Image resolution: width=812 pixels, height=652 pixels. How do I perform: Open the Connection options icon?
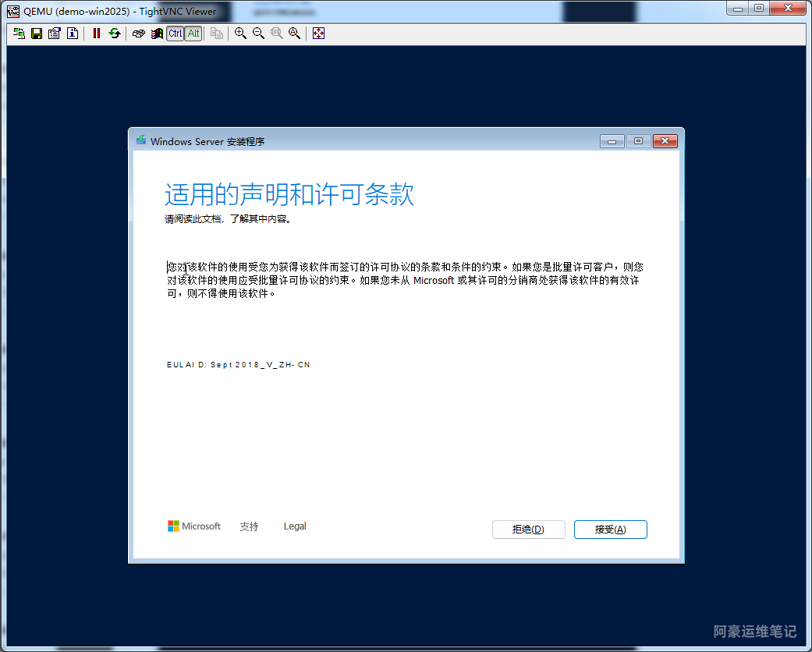coord(55,34)
